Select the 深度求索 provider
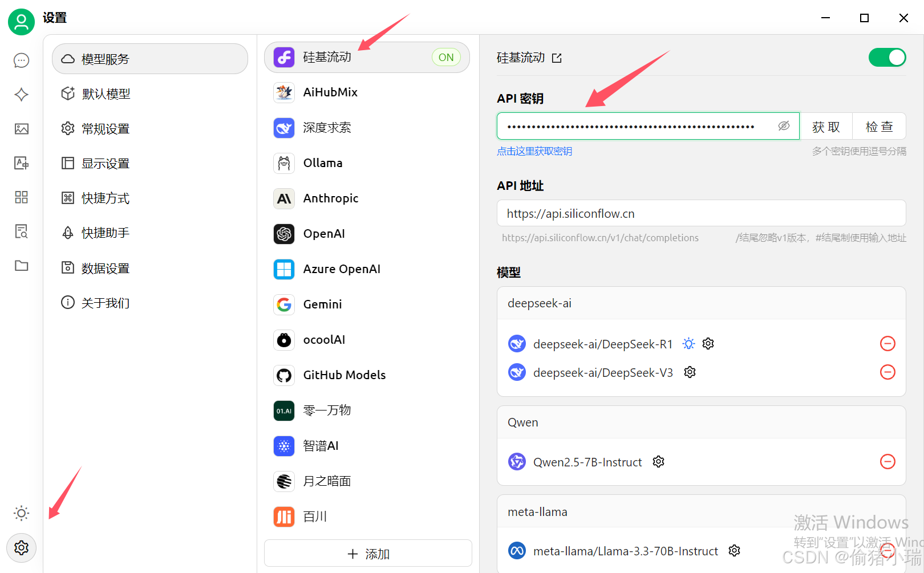This screenshot has height=573, width=924. [367, 128]
